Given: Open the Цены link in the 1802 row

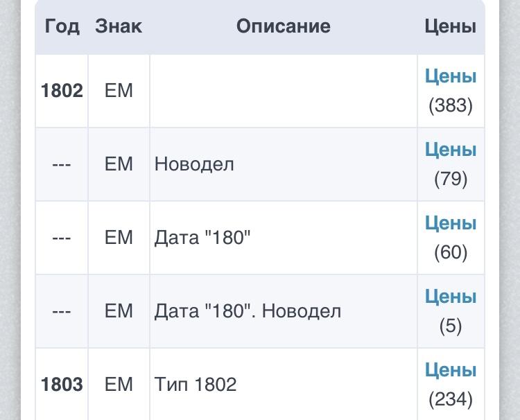Looking at the screenshot, I should pos(451,76).
